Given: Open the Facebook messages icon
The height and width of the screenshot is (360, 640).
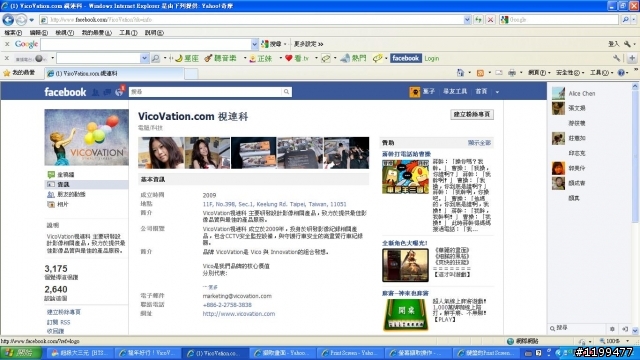Looking at the screenshot, I should click(107, 93).
